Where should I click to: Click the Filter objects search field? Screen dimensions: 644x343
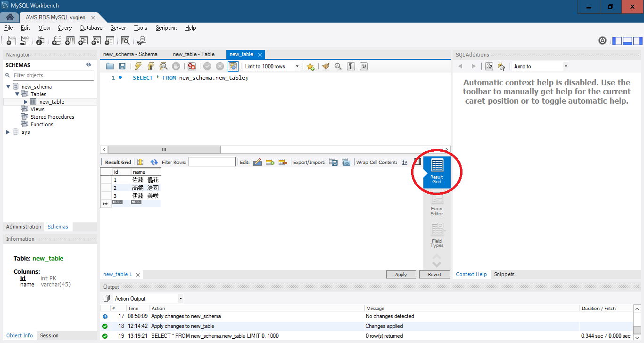click(x=53, y=75)
